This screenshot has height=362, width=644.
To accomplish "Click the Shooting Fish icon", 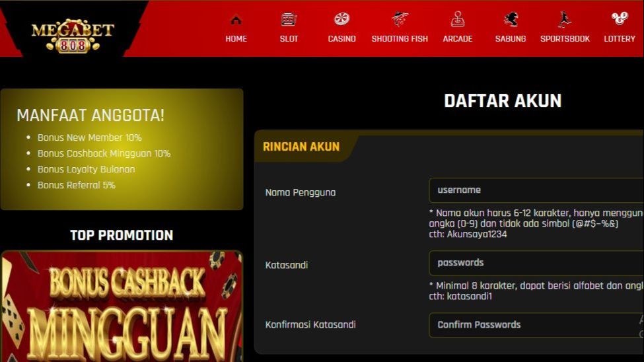I will point(400,19).
